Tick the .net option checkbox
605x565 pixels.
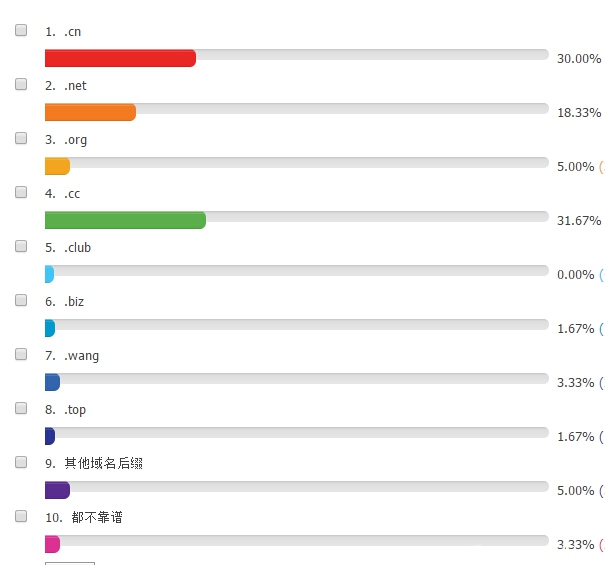tap(21, 84)
